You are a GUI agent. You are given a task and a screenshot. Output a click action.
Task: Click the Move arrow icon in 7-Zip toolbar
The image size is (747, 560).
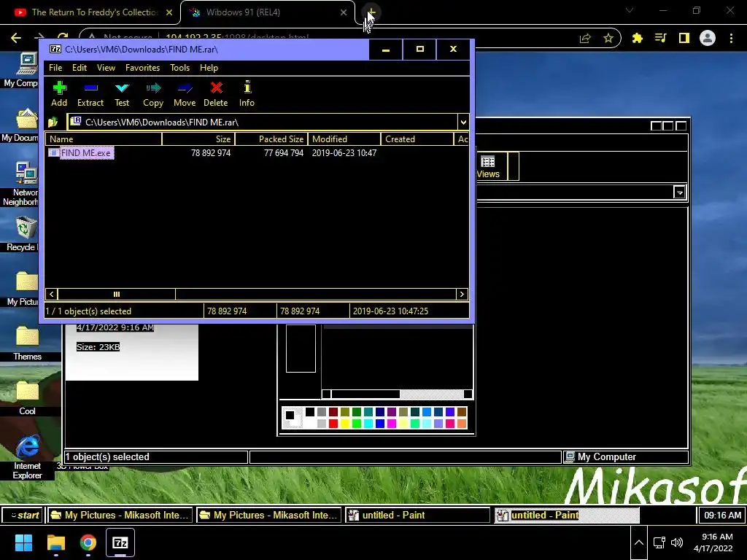tap(185, 87)
